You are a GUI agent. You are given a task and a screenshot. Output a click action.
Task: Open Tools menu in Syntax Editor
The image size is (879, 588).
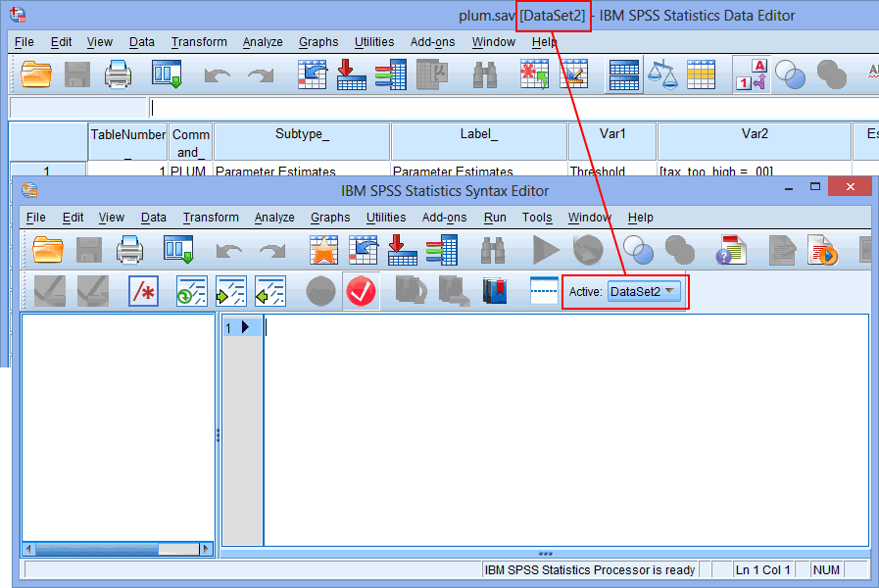click(x=537, y=218)
